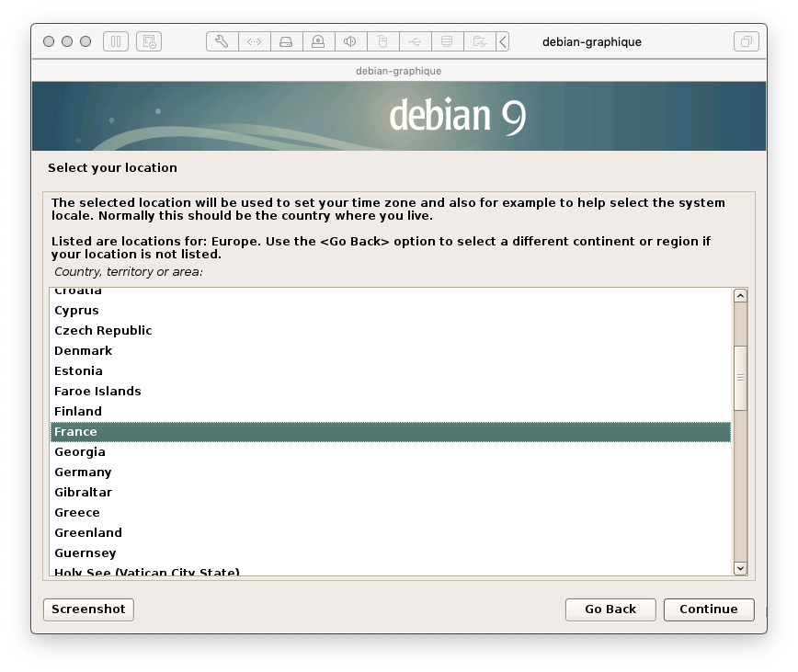The width and height of the screenshot is (798, 672).
Task: Collapse the toolbar with the left chevron
Action: coord(502,41)
